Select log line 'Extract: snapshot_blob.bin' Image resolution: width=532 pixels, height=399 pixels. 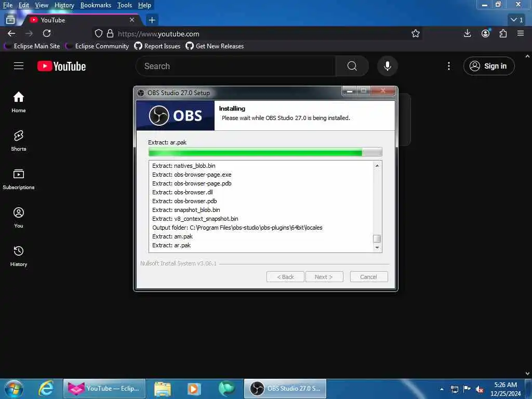pyautogui.click(x=186, y=210)
